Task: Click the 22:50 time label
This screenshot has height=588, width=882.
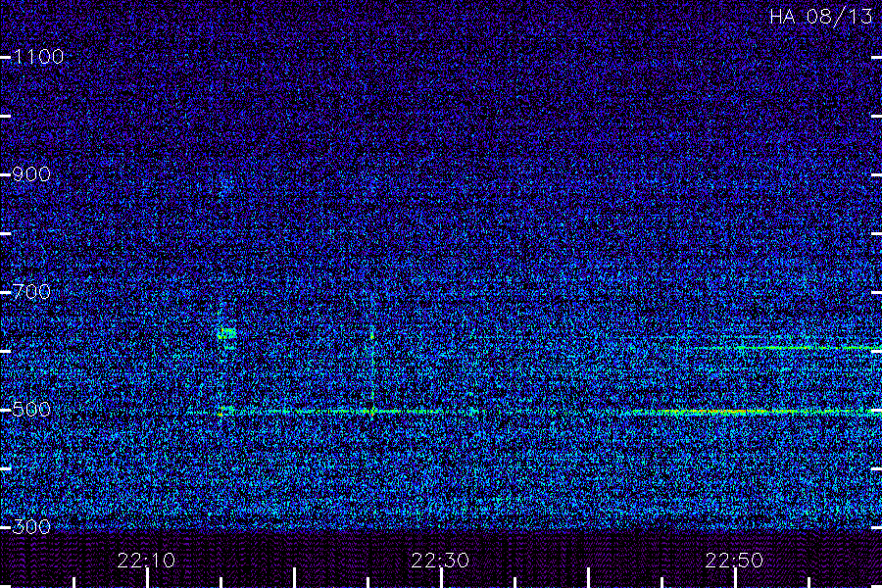Action: pos(734,561)
